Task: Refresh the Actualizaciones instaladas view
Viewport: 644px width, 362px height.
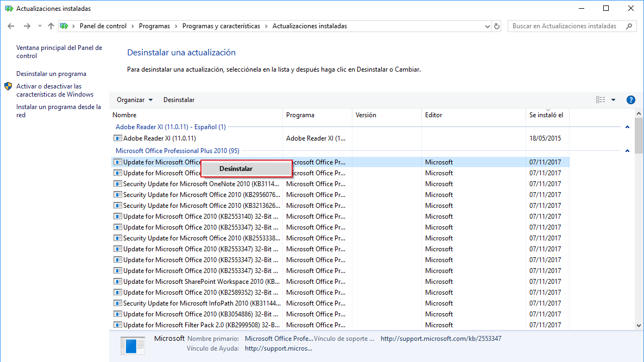Action: point(496,26)
